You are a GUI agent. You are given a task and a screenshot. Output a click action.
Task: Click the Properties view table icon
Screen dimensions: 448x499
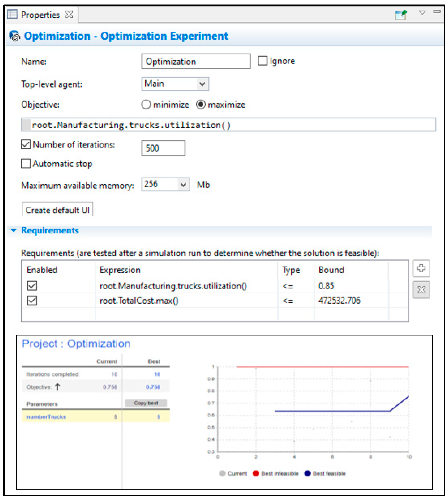[12, 14]
